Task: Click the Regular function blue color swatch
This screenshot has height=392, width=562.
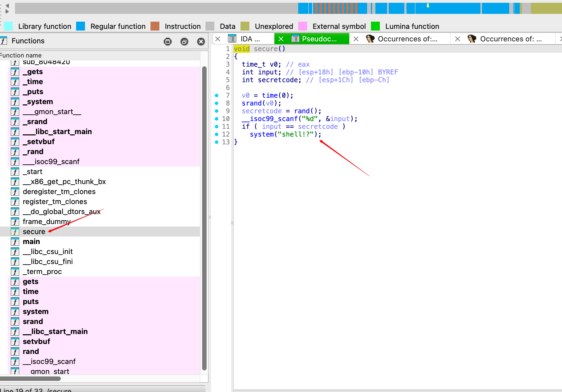Action: click(81, 26)
